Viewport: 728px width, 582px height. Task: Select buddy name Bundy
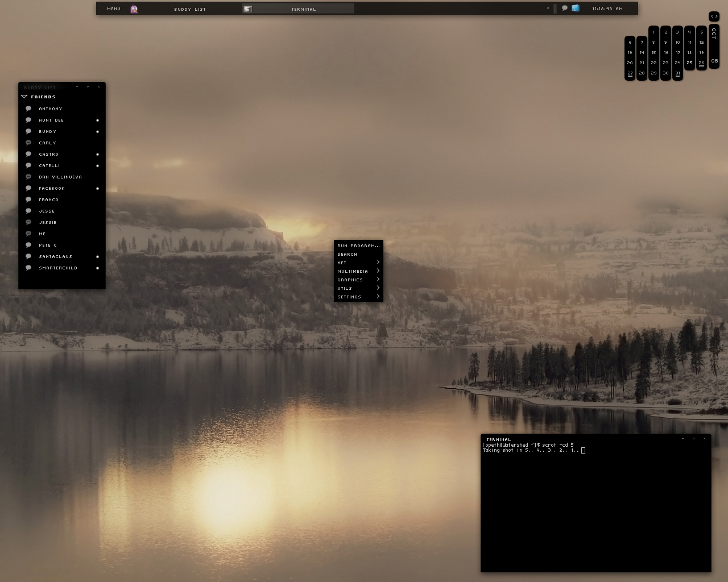point(48,131)
